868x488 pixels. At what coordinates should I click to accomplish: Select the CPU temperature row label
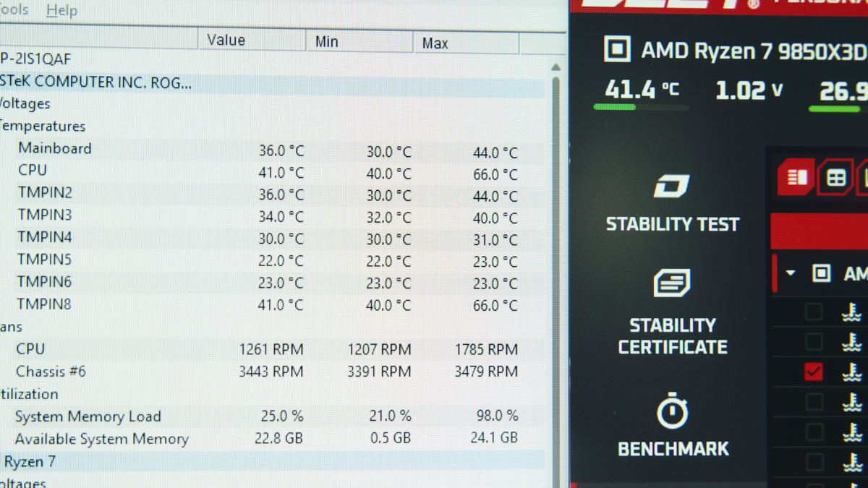coord(33,170)
